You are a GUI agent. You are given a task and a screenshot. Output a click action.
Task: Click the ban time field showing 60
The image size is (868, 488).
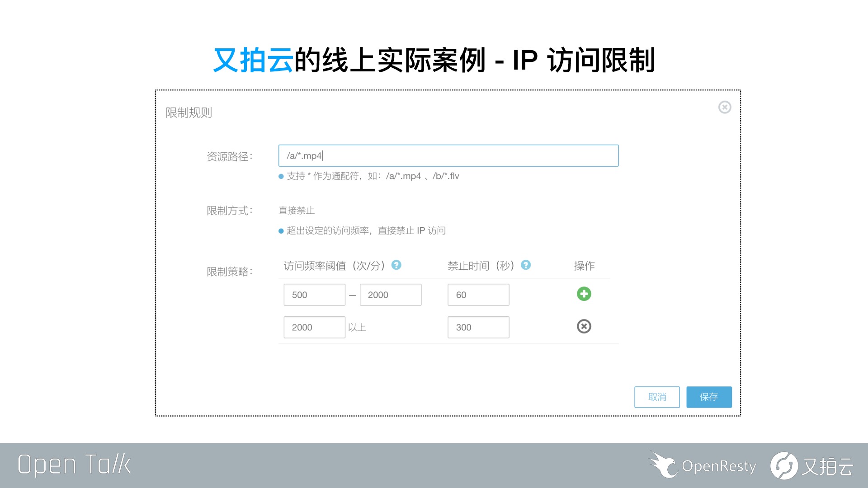coord(478,295)
